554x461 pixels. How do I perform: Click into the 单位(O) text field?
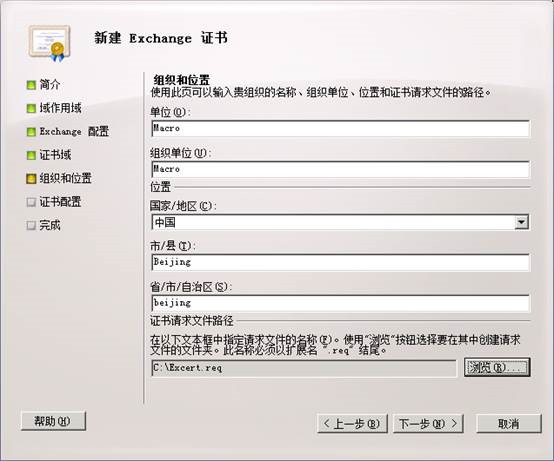tap(341, 128)
